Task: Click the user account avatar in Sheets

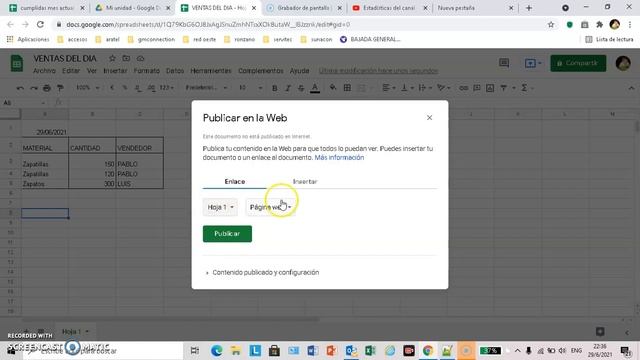Action: pyautogui.click(x=623, y=63)
